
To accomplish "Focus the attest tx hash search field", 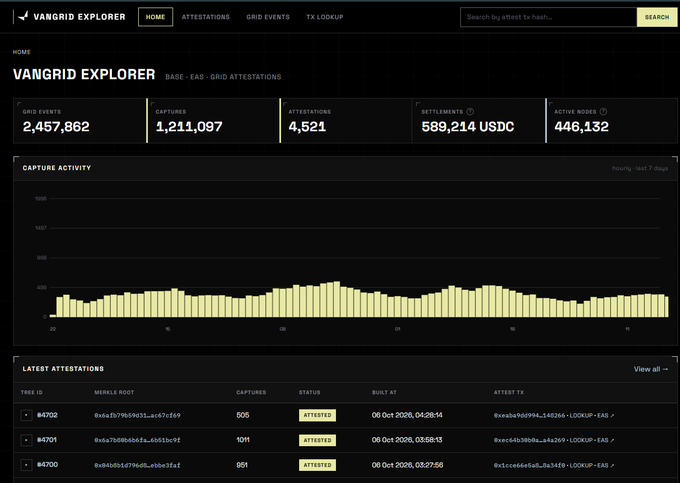I will pyautogui.click(x=548, y=17).
